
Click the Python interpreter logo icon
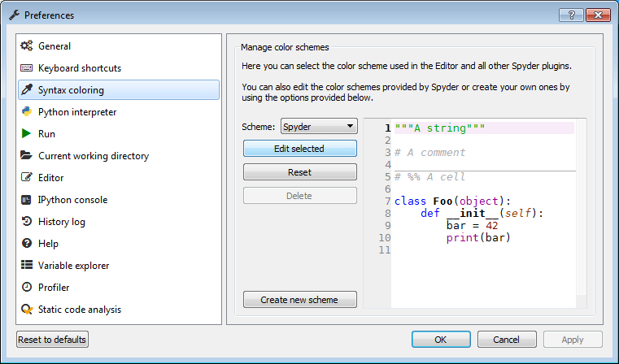(x=27, y=112)
